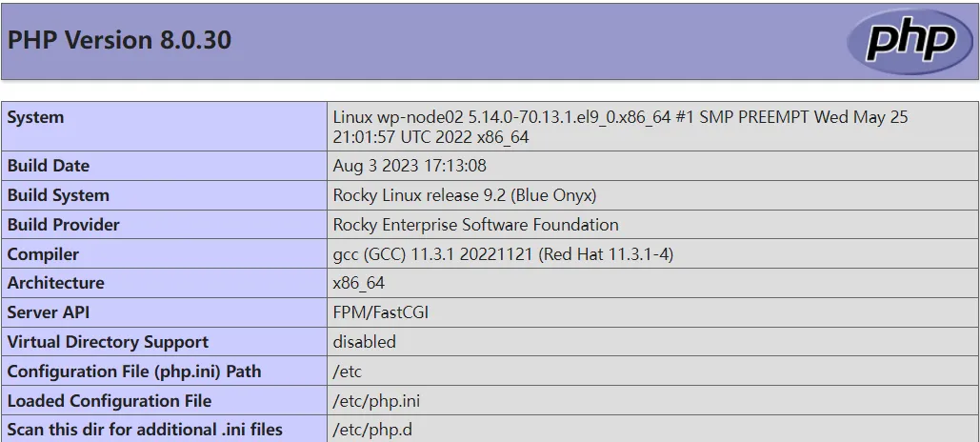Select the Build System label cell

point(58,195)
